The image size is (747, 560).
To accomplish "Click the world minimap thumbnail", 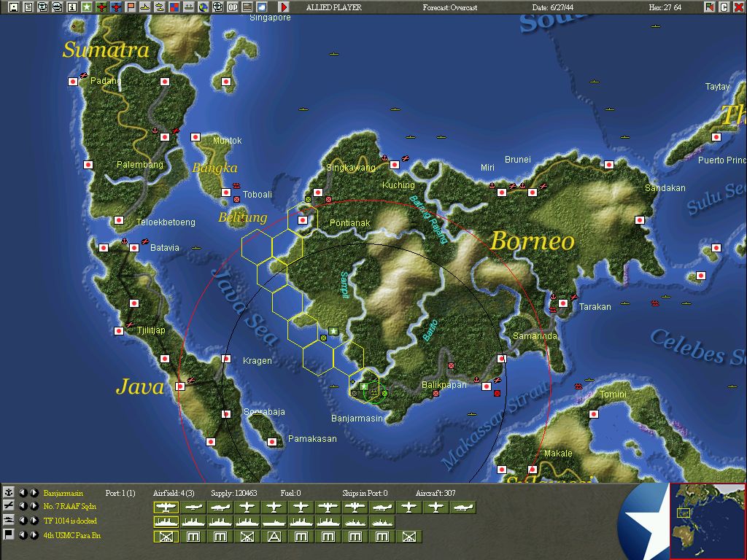I will 708,521.
